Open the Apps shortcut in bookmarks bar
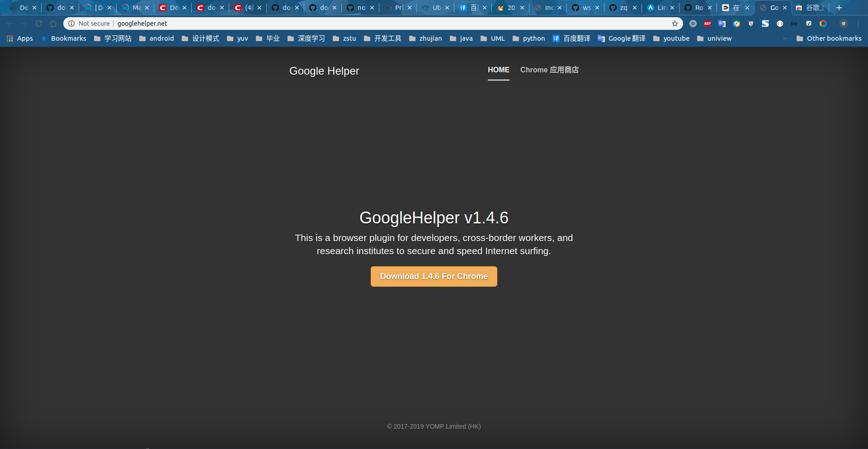The image size is (868, 449). (20, 38)
